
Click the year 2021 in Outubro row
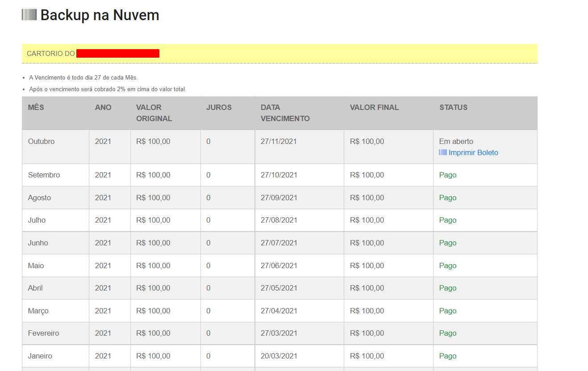point(103,141)
